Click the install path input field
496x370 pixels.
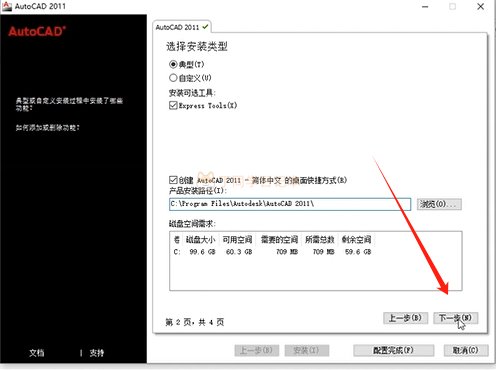click(290, 204)
